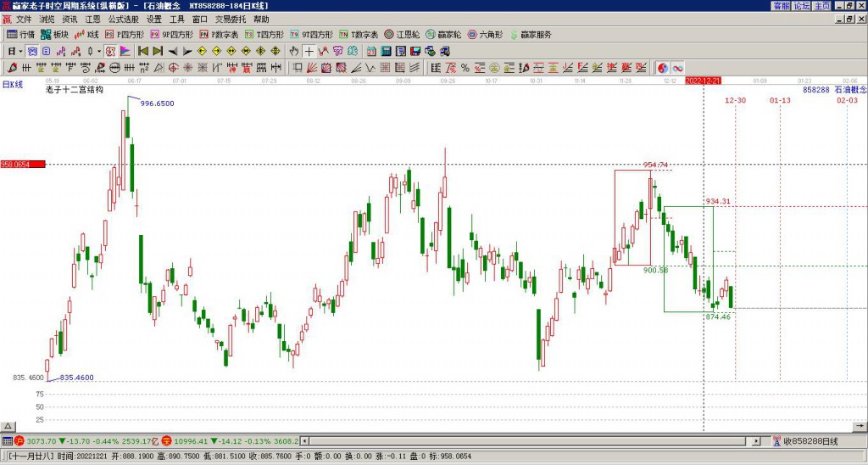Image resolution: width=868 pixels, height=465 pixels.
Task: Open the 赢家轮 wheel tool
Action: [x=443, y=34]
